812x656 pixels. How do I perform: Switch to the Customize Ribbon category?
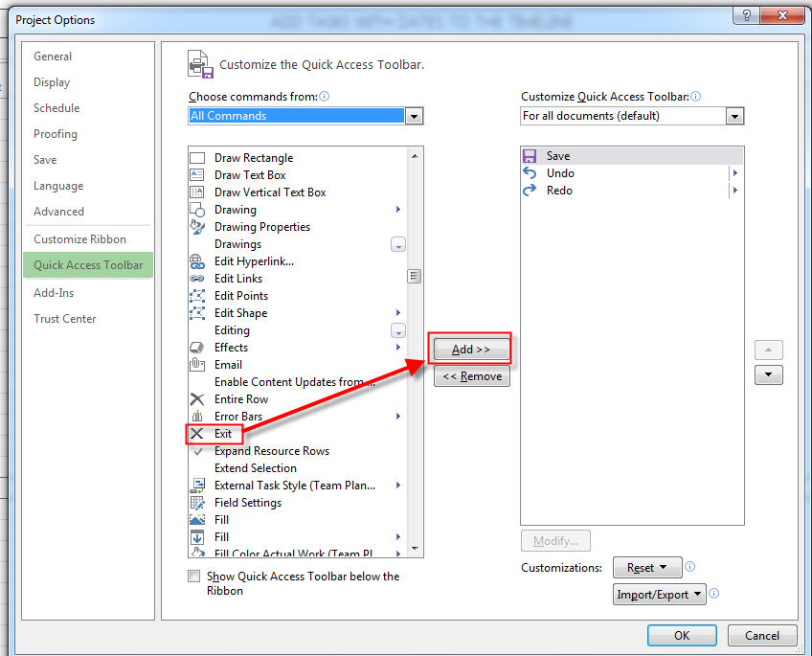pos(79,239)
